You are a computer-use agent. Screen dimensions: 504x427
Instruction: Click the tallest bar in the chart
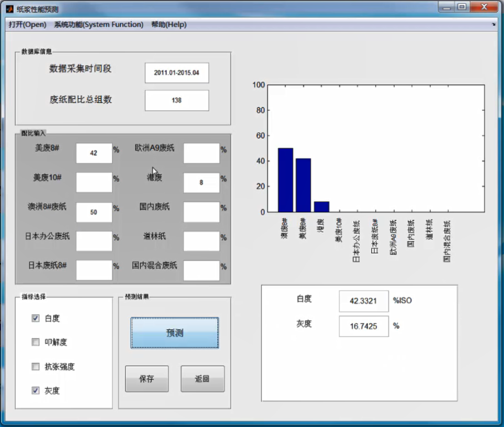coord(285,180)
